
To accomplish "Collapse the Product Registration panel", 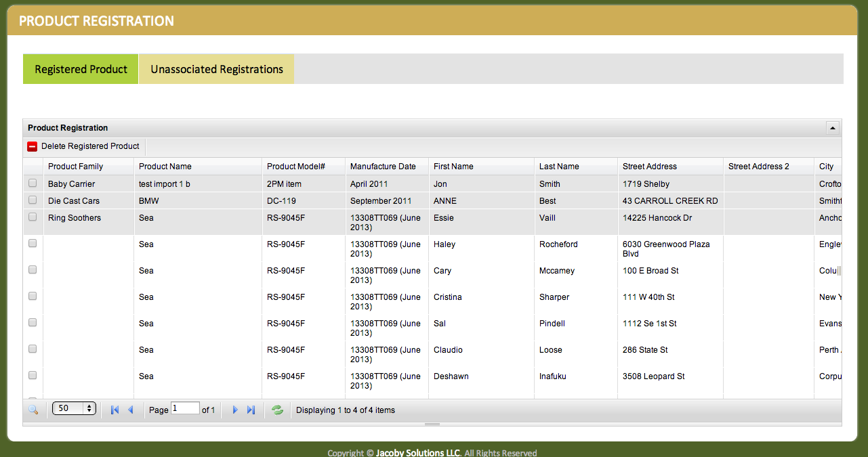I will (x=833, y=127).
